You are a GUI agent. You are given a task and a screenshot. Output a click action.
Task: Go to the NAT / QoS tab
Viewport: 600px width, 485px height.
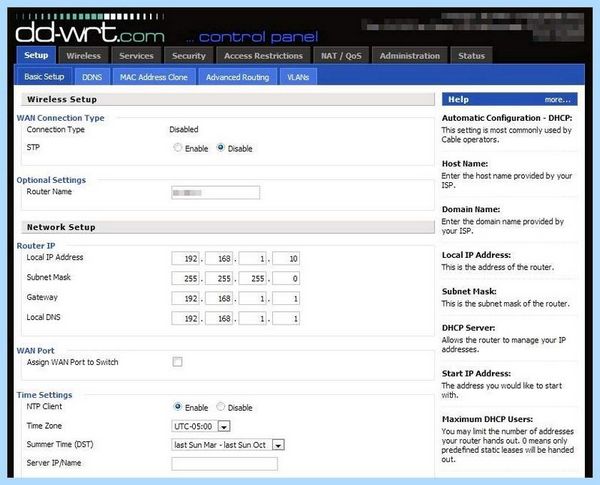coord(341,56)
